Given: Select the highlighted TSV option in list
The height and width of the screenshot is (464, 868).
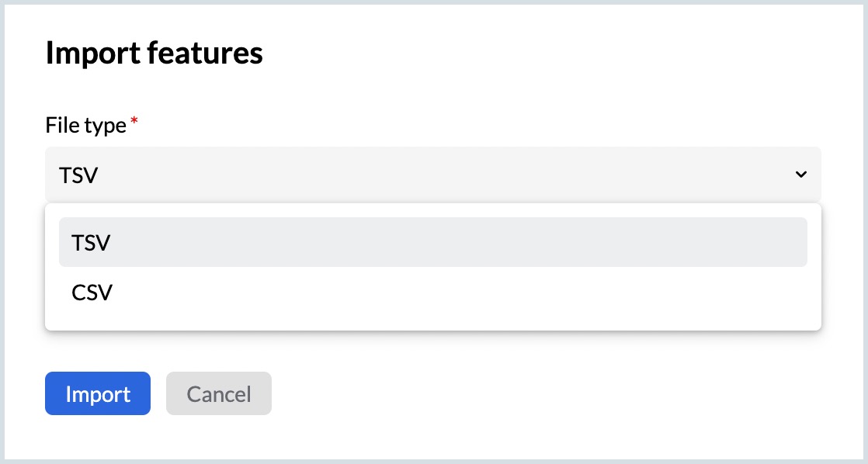Looking at the screenshot, I should tap(432, 242).
